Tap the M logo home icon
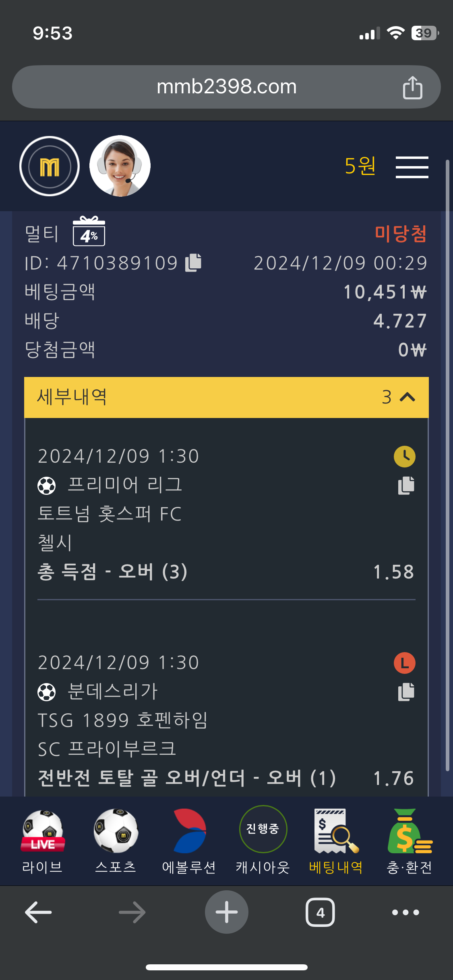The width and height of the screenshot is (453, 980). point(50,166)
